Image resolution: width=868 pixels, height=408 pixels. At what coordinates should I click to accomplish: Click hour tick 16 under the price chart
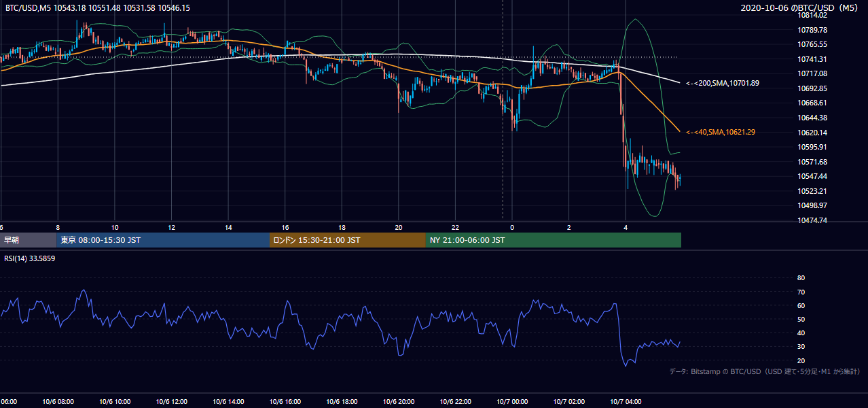(285, 227)
